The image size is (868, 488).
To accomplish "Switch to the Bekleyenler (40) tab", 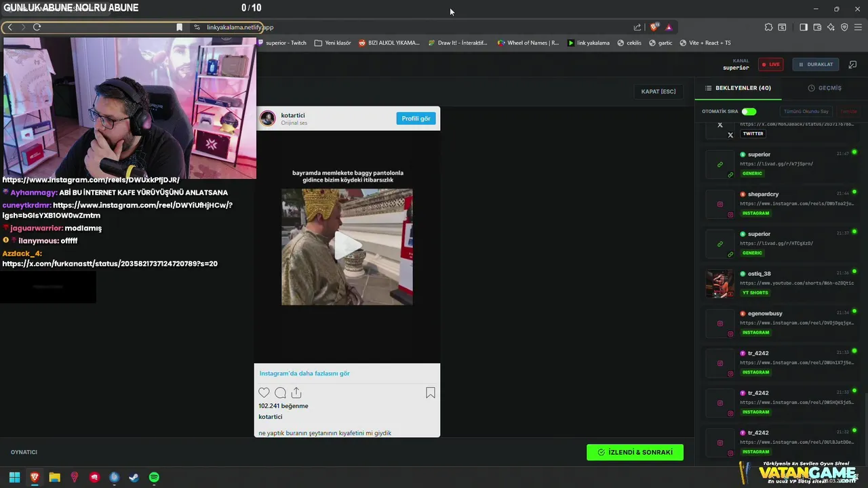I will click(x=737, y=88).
